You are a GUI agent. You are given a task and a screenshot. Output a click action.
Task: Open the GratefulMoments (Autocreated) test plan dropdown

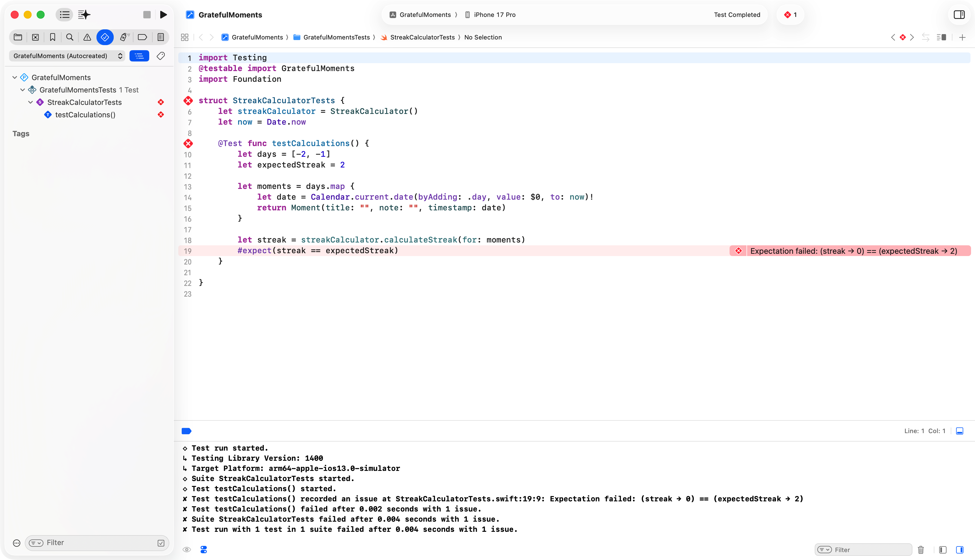(x=67, y=56)
